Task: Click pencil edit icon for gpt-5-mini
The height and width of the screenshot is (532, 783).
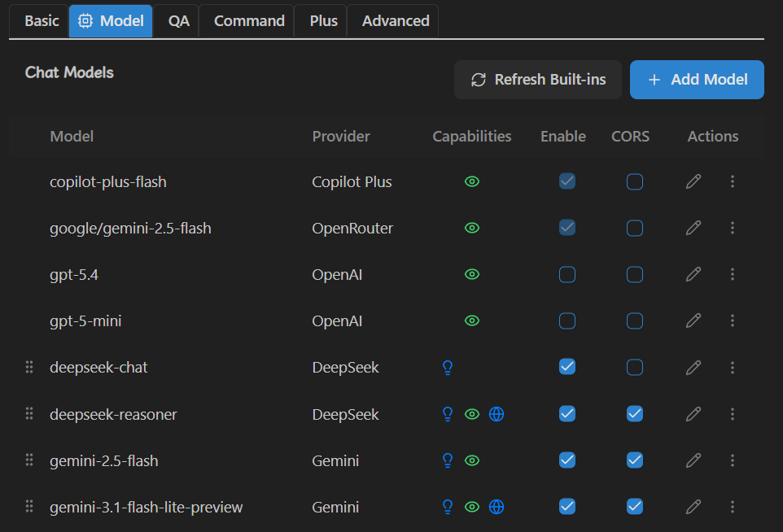Action: (693, 321)
